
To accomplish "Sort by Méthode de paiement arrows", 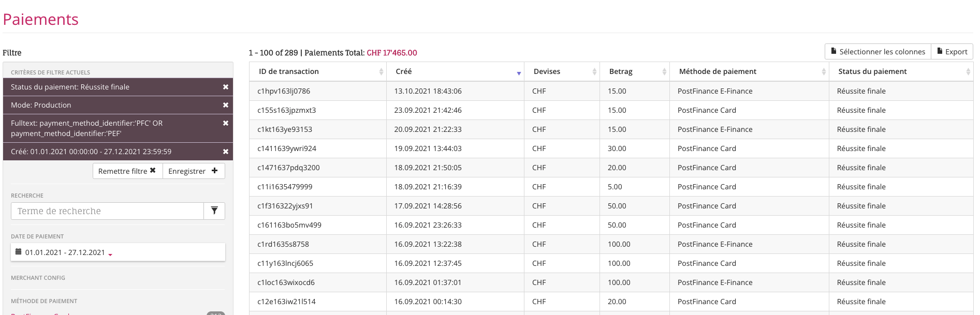I will coord(824,72).
